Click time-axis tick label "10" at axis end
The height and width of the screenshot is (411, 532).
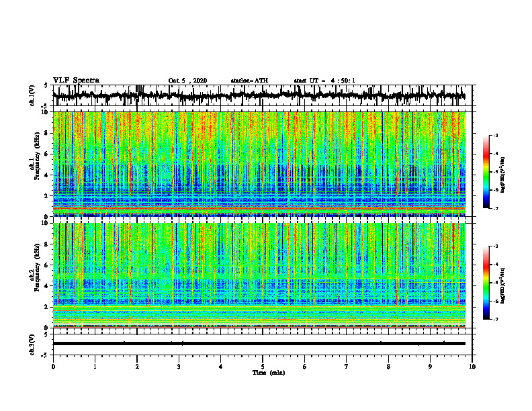tap(472, 367)
